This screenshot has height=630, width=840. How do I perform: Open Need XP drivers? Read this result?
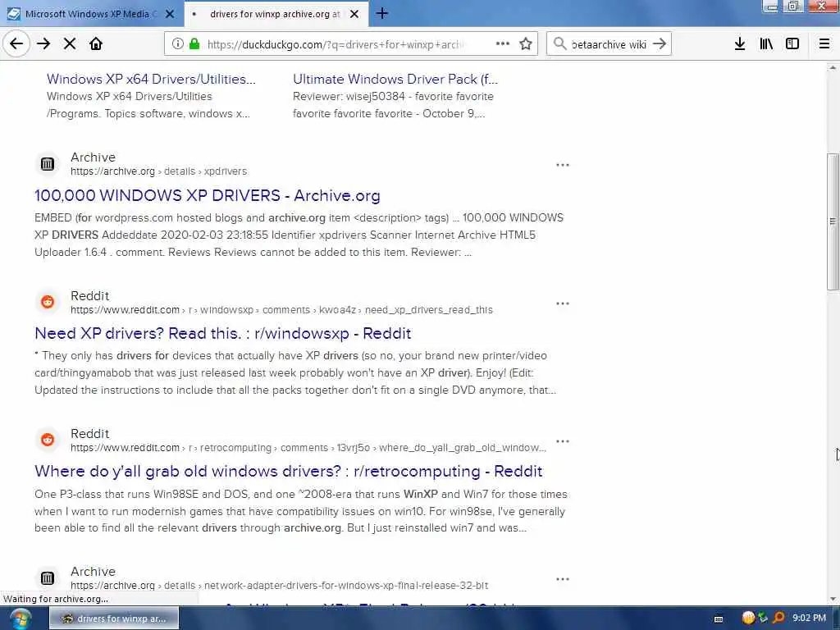[223, 333]
